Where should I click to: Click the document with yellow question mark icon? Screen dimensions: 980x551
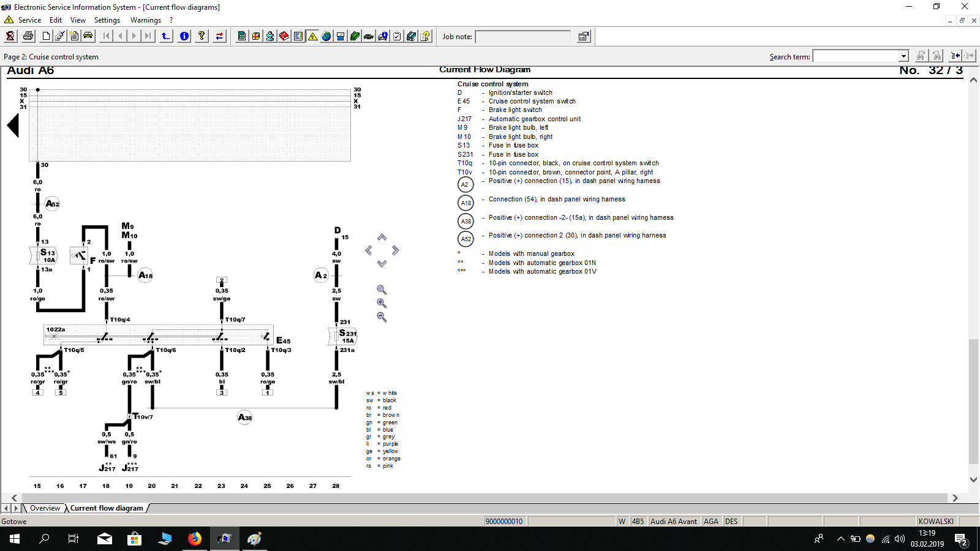click(x=425, y=36)
